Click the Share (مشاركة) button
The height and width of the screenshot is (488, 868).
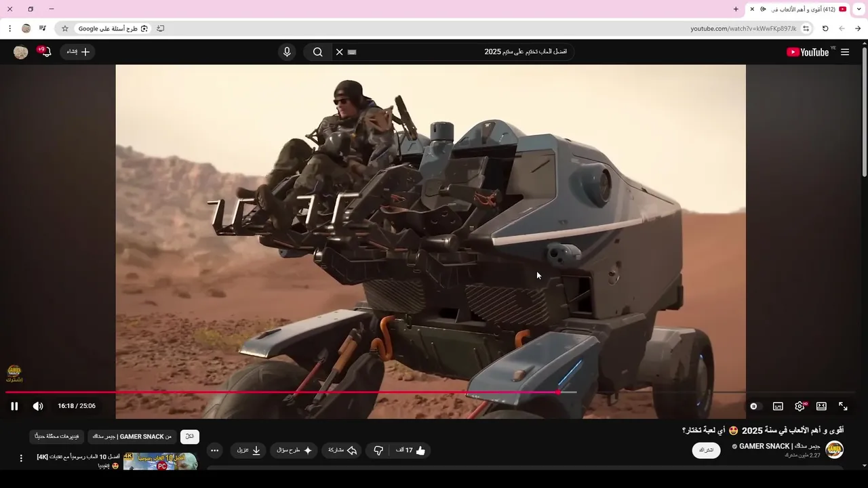pos(342,450)
